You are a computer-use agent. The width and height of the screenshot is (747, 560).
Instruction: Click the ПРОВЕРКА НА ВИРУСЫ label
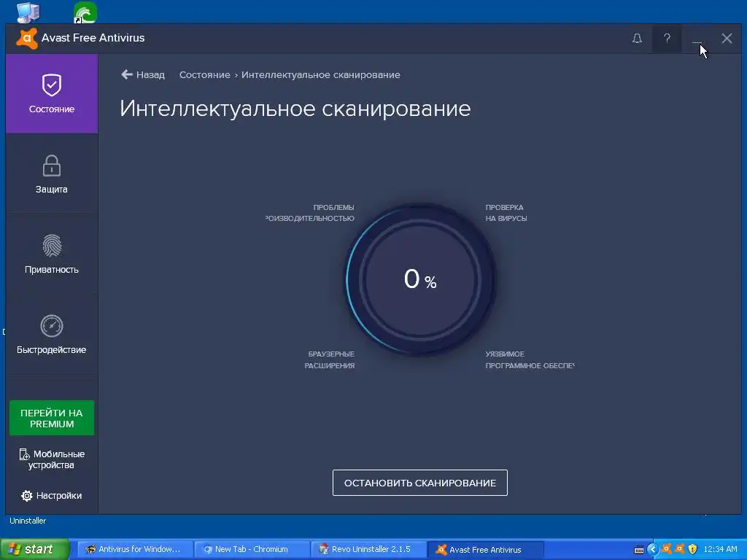pyautogui.click(x=506, y=213)
